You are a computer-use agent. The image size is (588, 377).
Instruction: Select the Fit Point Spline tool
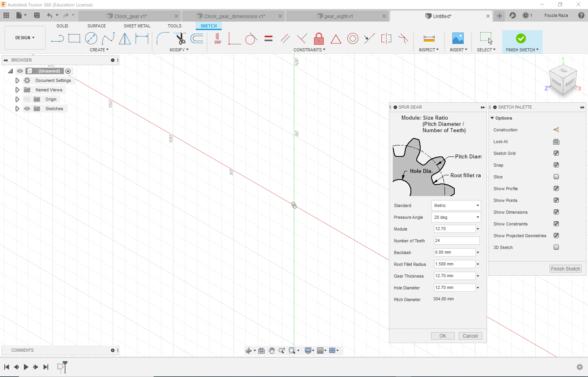108,38
